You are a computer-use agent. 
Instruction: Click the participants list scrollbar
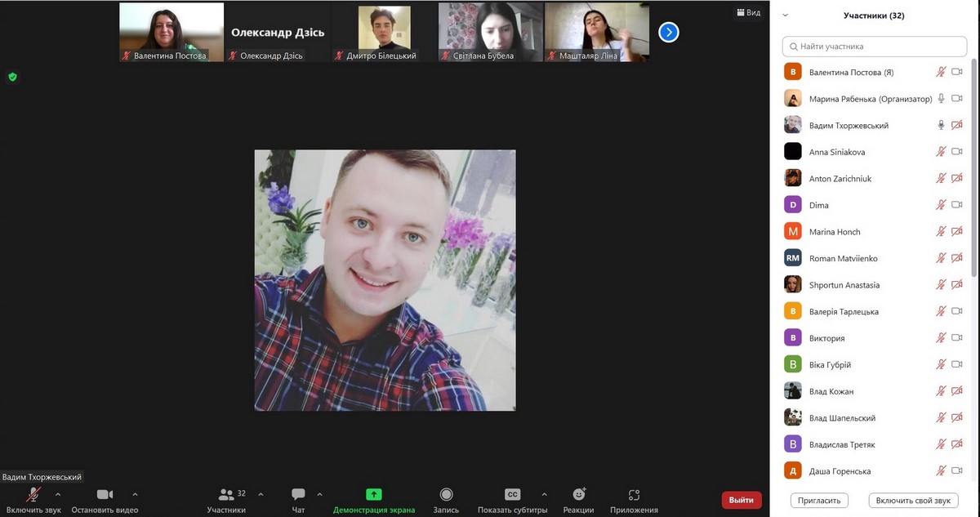pyautogui.click(x=973, y=163)
